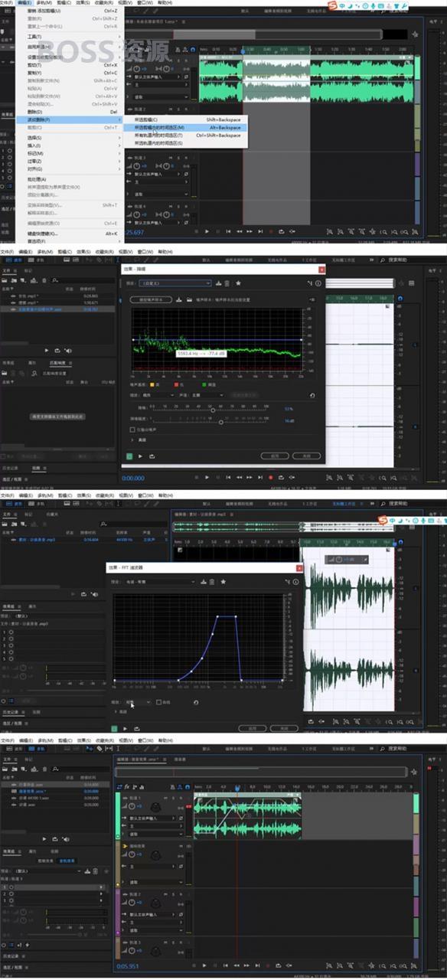Arm 轨道 1 with its R button in 录音效果.sesx
This screenshot has height=980, width=447.
(x=181, y=798)
